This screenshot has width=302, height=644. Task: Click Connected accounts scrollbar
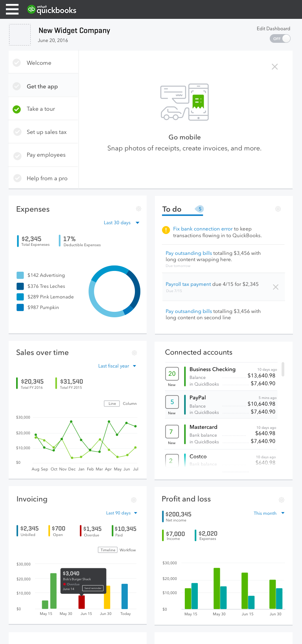283,369
